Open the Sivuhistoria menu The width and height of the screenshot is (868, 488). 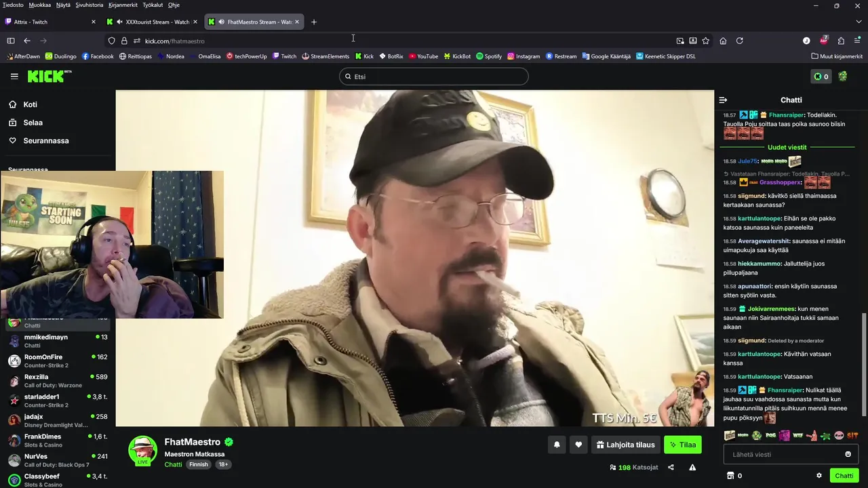[x=90, y=5]
